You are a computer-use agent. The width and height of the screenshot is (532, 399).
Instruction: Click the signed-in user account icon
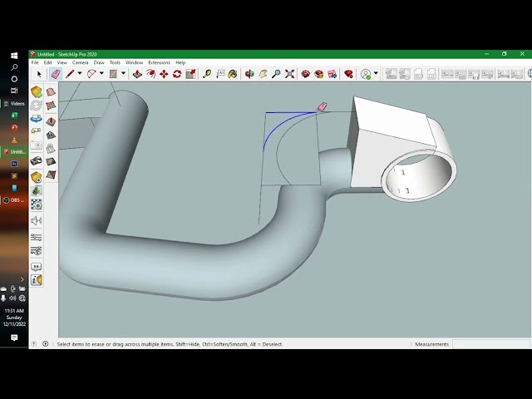(366, 74)
